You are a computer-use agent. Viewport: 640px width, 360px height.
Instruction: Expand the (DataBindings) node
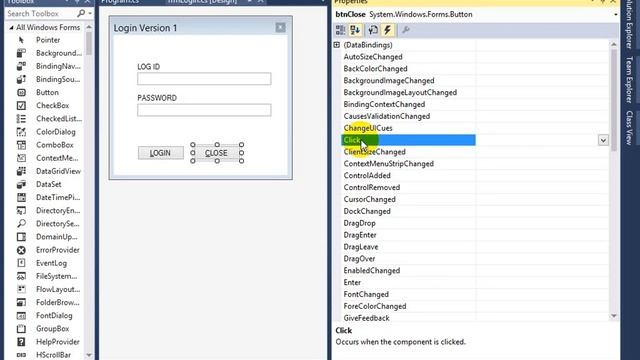click(x=337, y=45)
